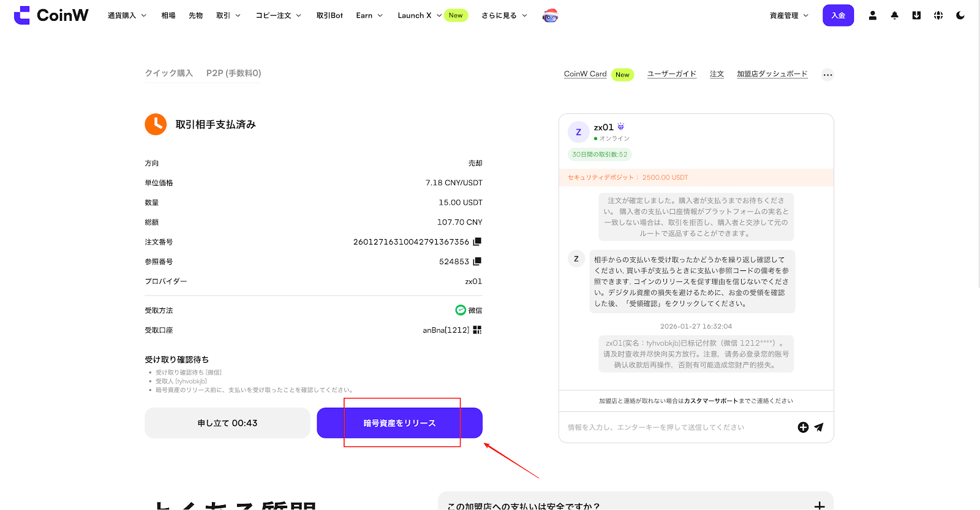Click the CoinW logo
The image size is (980, 510).
click(51, 15)
